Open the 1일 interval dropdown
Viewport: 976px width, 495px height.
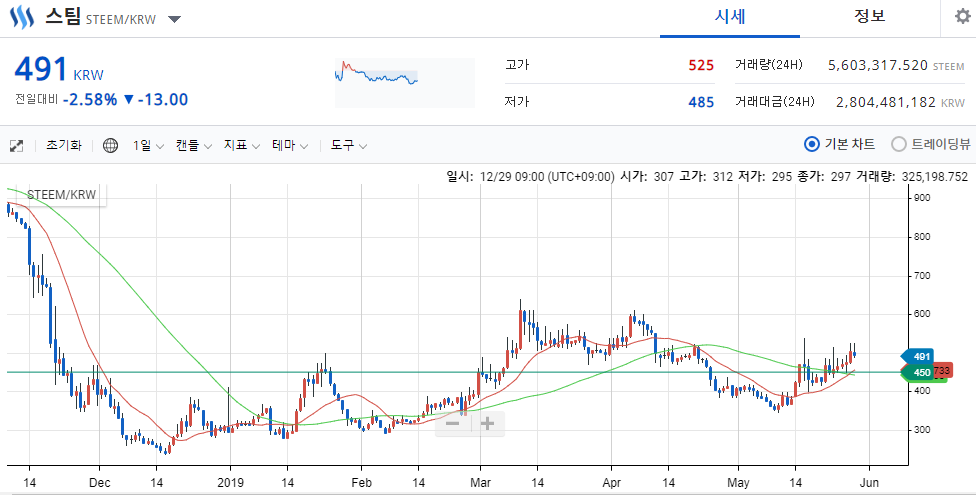pos(148,146)
